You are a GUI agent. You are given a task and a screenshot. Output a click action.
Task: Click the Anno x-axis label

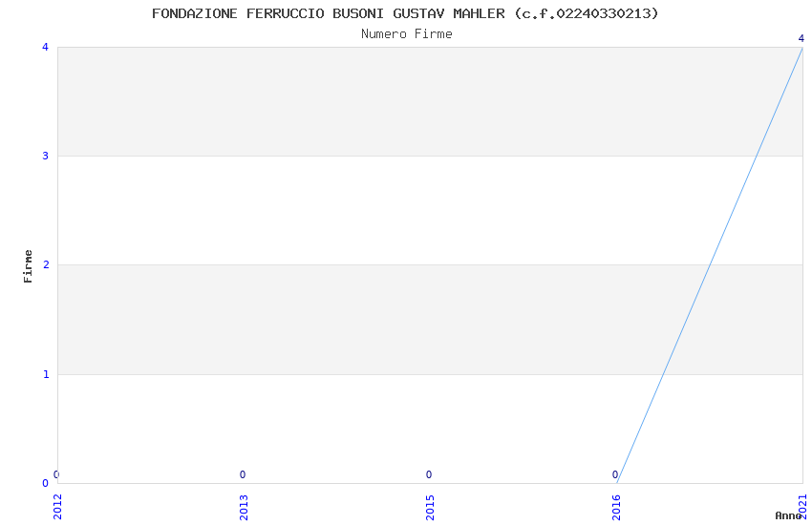tap(788, 515)
